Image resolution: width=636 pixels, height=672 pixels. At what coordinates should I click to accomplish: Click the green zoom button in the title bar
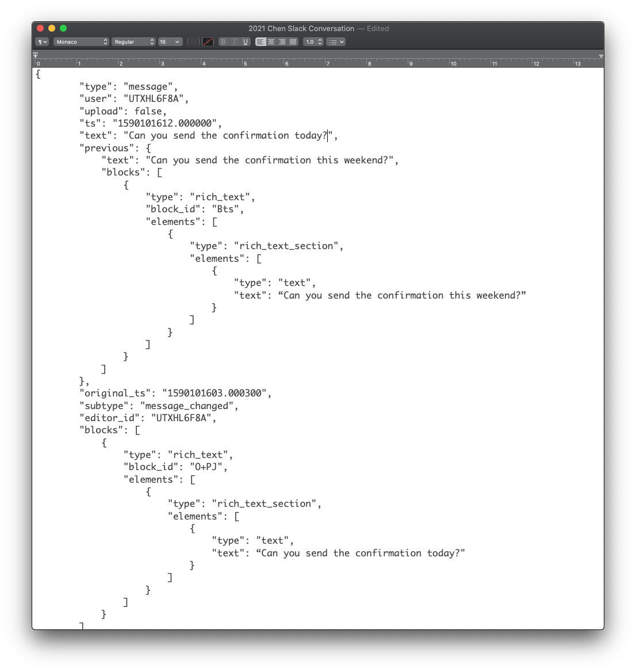[x=63, y=28]
